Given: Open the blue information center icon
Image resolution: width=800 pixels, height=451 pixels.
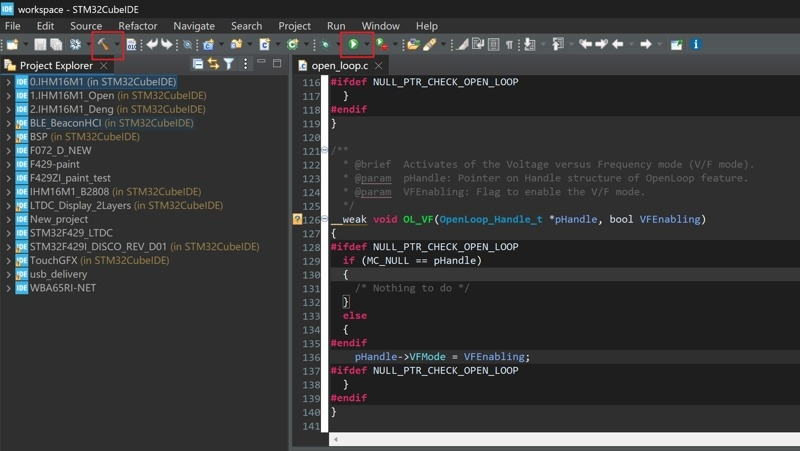Looking at the screenshot, I should [x=695, y=44].
